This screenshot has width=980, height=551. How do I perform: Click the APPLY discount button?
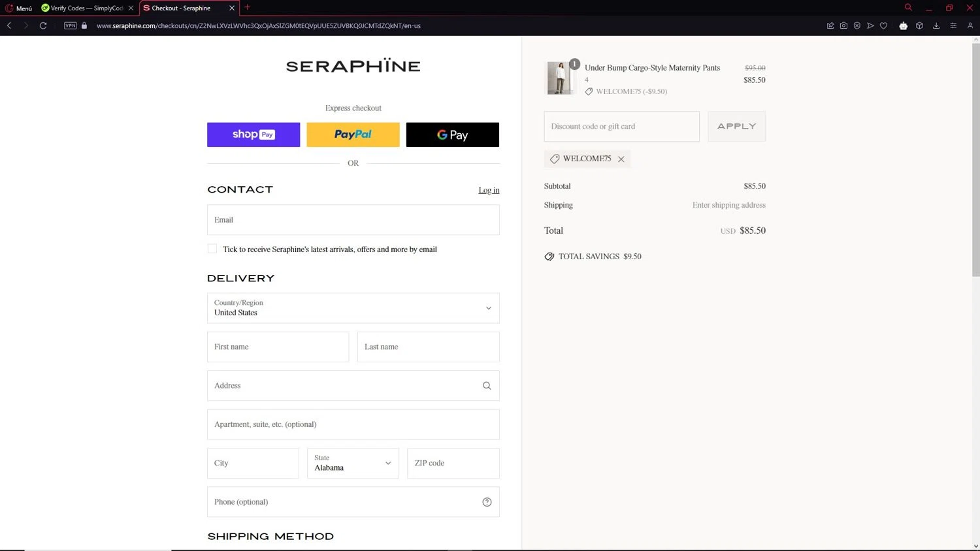(x=737, y=127)
